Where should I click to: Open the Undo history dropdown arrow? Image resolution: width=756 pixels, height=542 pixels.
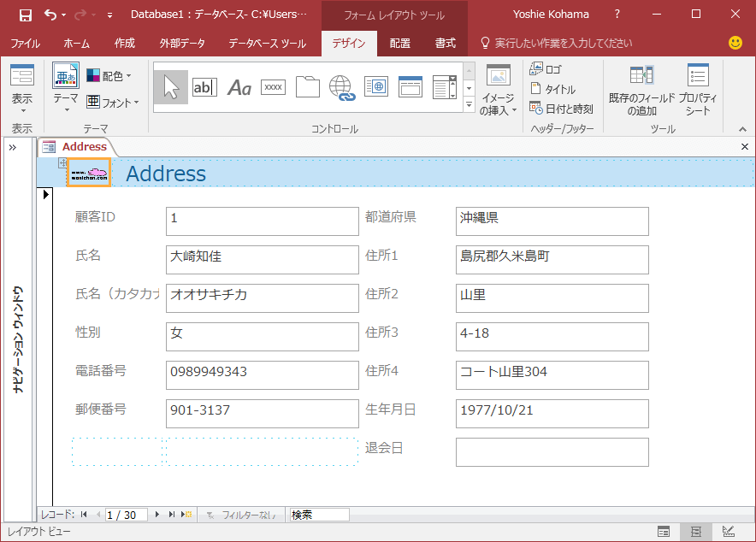pos(63,15)
